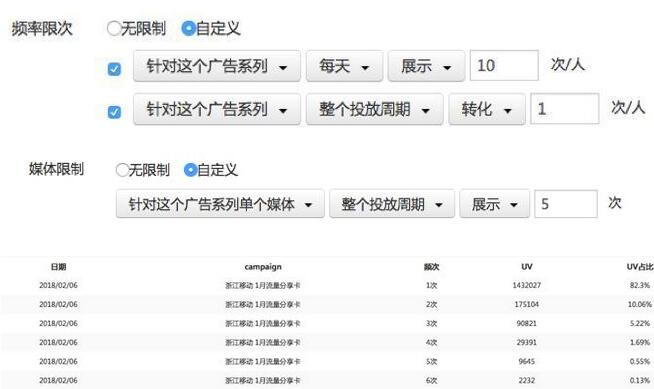Click the 频率限次 section label
Screen dimensions: 654x389
pos(42,29)
